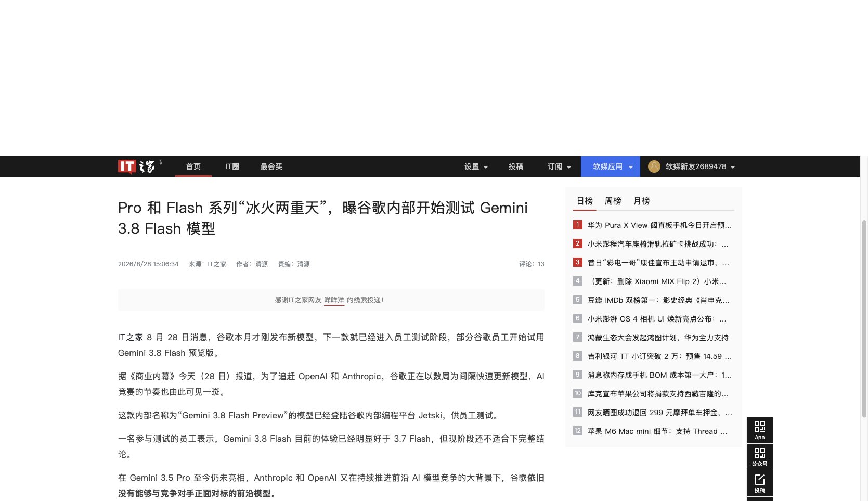The height and width of the screenshot is (501, 868).
Task: Open the 小米澎湃 OS 4 相机 article
Action: coord(657,319)
